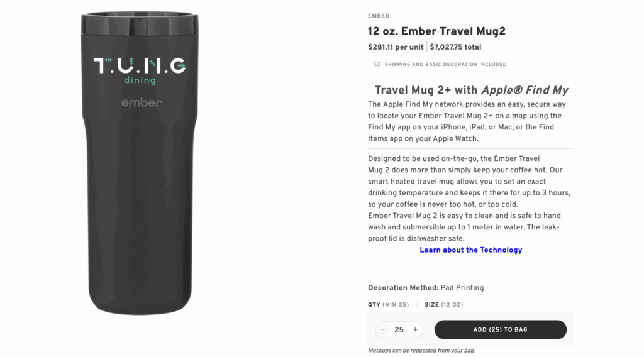Click the EMBER brand label above title
Viewport: 644px width, 357px height.
pos(379,16)
